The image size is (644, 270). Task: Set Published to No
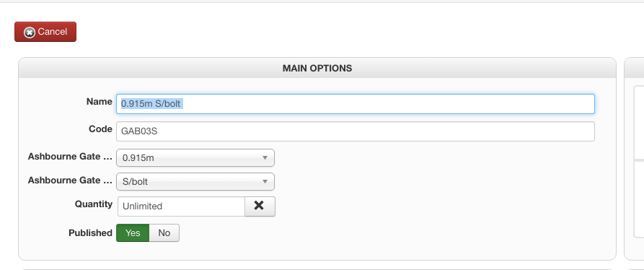164,232
